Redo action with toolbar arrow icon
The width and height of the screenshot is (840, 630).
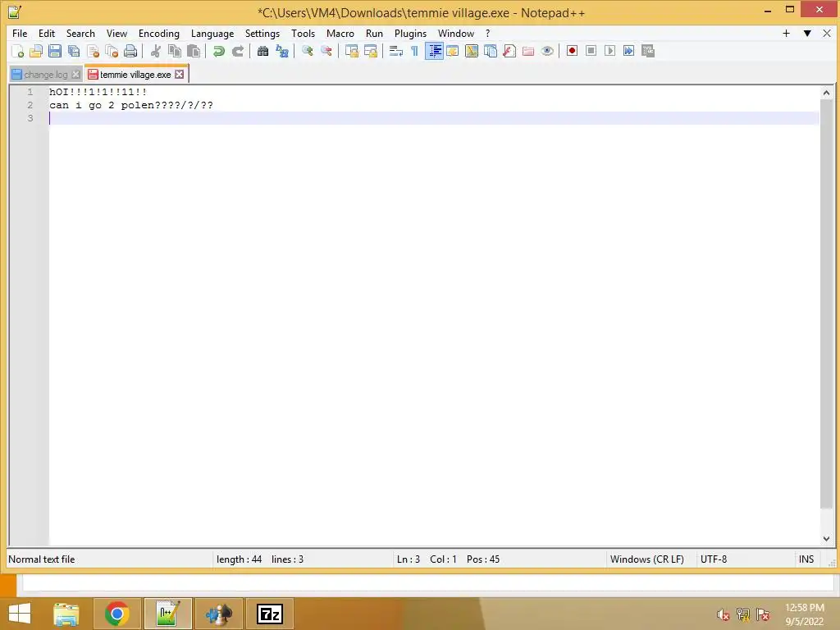pyautogui.click(x=237, y=51)
